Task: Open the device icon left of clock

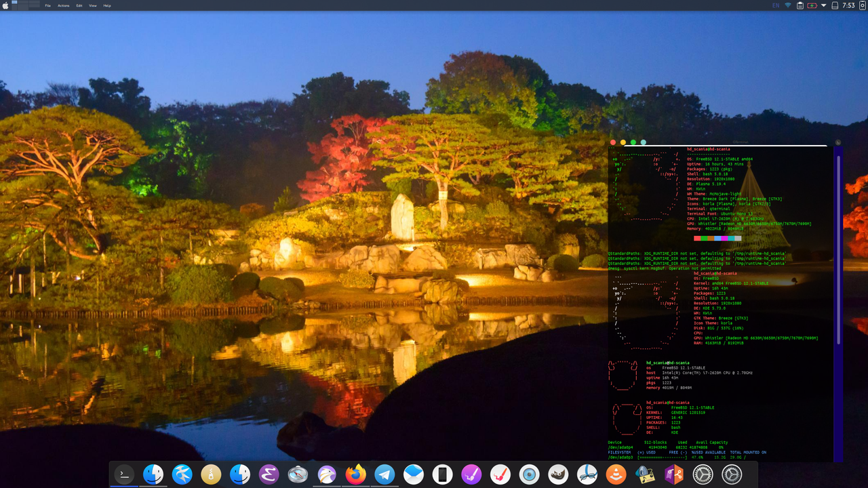Action: [x=835, y=5]
